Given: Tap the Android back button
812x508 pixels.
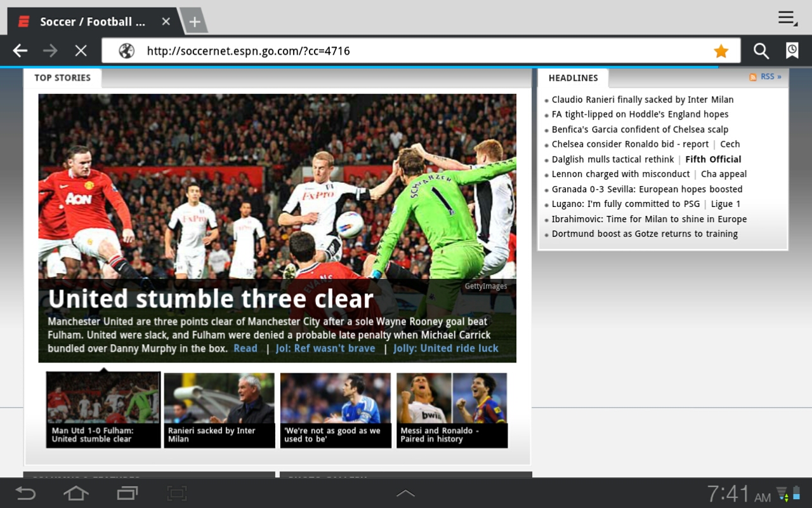Looking at the screenshot, I should (x=25, y=493).
